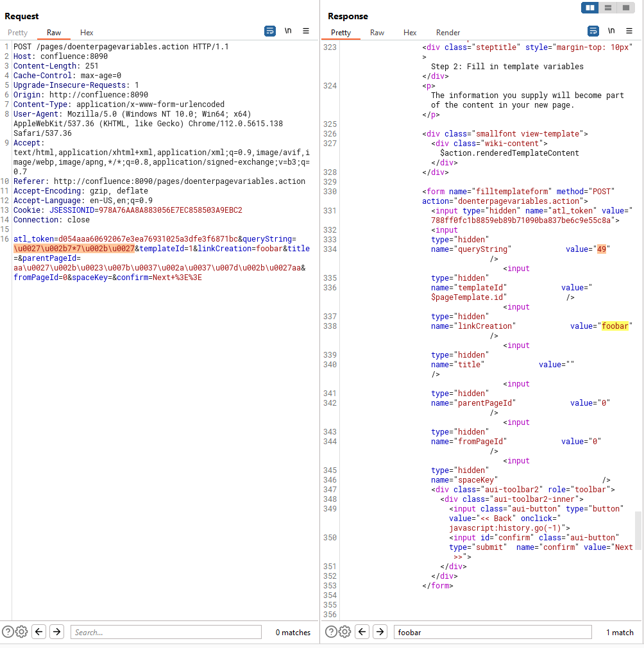Click the Response panel heading
Image resolution: width=644 pixels, height=648 pixels.
[348, 16]
